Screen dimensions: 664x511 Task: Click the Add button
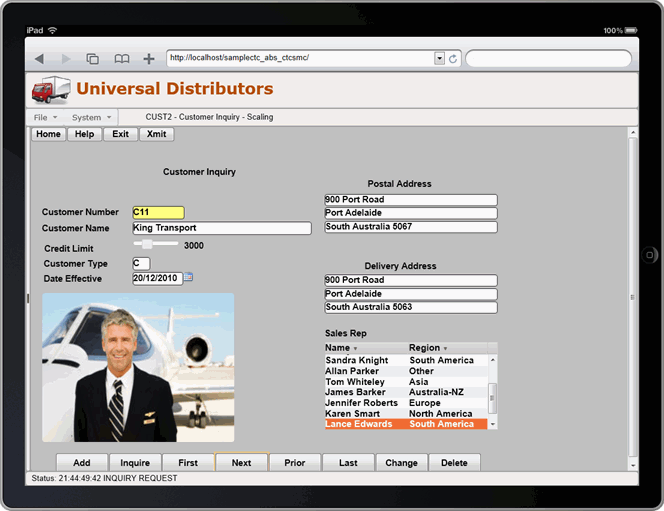82,463
